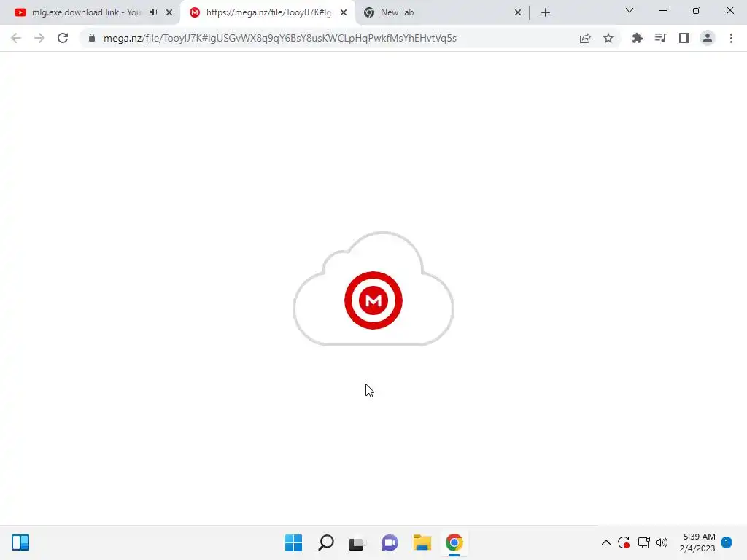Expand the tab search chevron

pyautogui.click(x=630, y=10)
